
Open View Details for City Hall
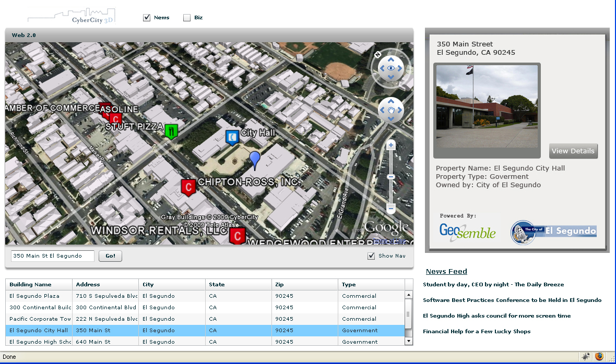click(573, 151)
